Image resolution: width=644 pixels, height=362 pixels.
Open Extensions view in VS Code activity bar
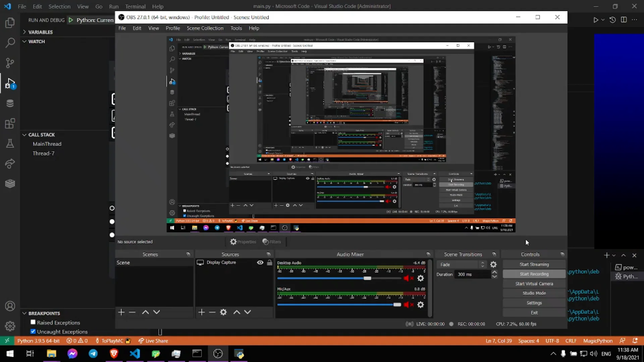[10, 123]
